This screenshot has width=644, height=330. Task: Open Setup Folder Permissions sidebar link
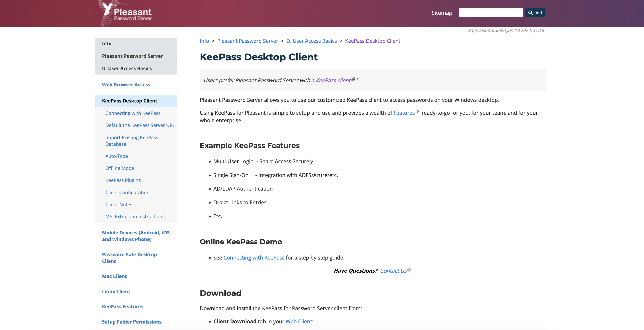[132, 322]
